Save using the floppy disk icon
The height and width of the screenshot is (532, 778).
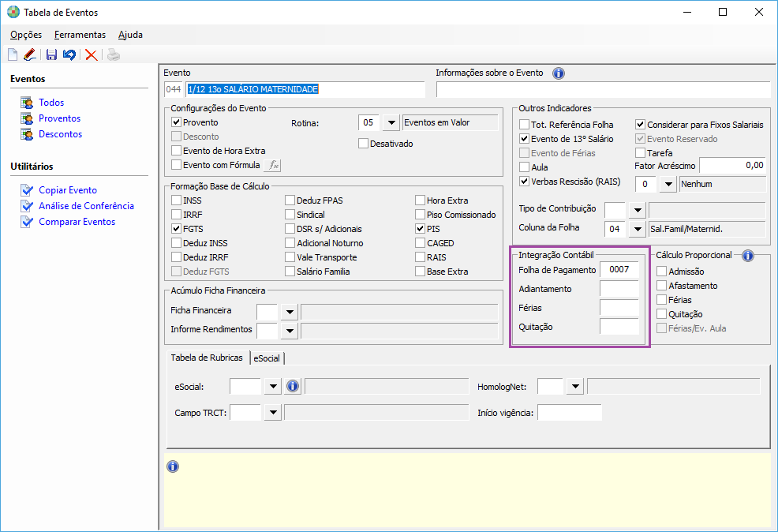(x=51, y=54)
